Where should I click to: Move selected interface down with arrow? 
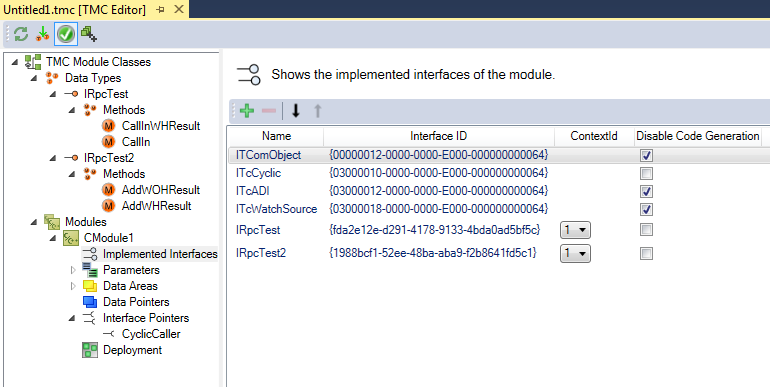tap(296, 111)
